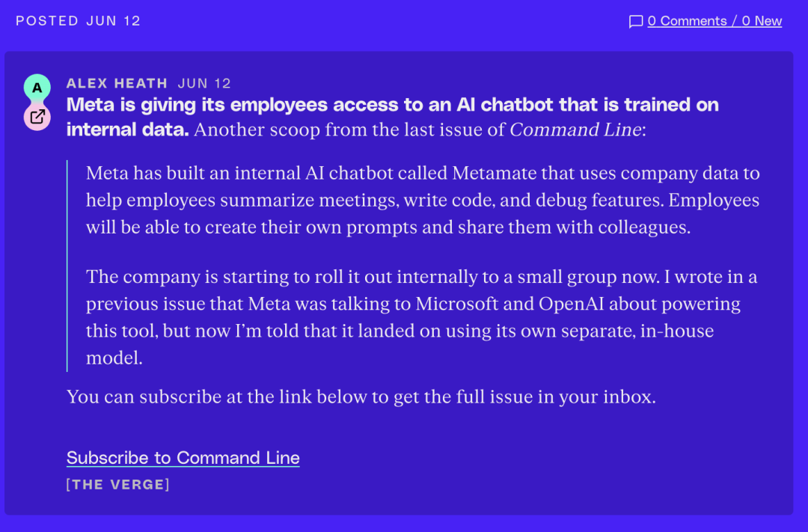
Task: Click the bold Meta AI chatbot headline
Action: (x=392, y=117)
